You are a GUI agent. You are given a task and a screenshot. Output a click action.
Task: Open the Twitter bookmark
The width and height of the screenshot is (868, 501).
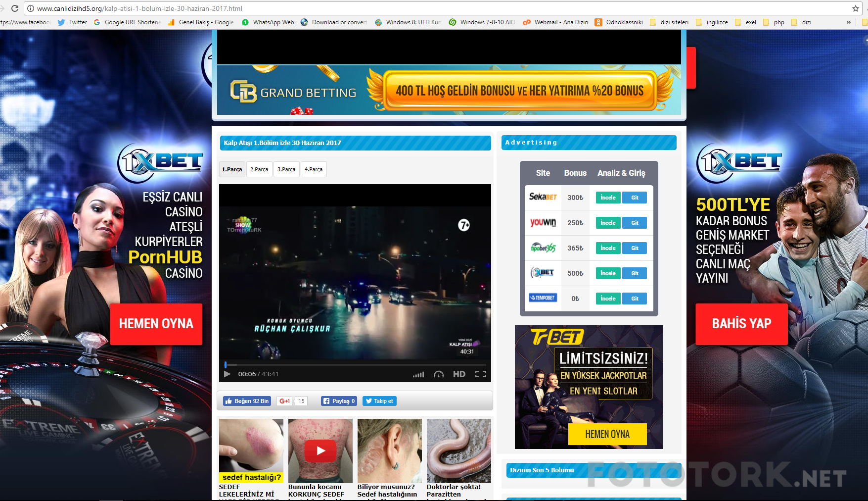(72, 22)
